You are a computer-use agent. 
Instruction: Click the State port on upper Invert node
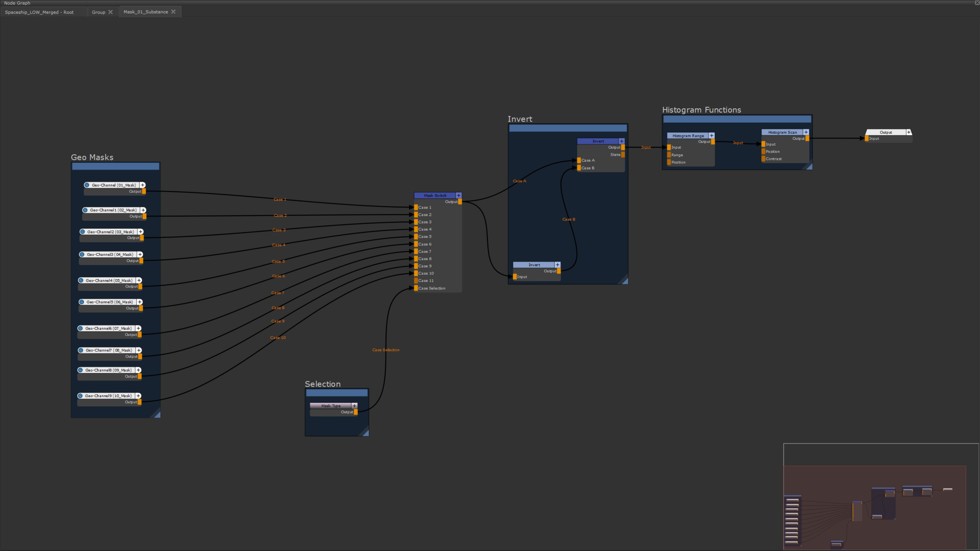623,154
